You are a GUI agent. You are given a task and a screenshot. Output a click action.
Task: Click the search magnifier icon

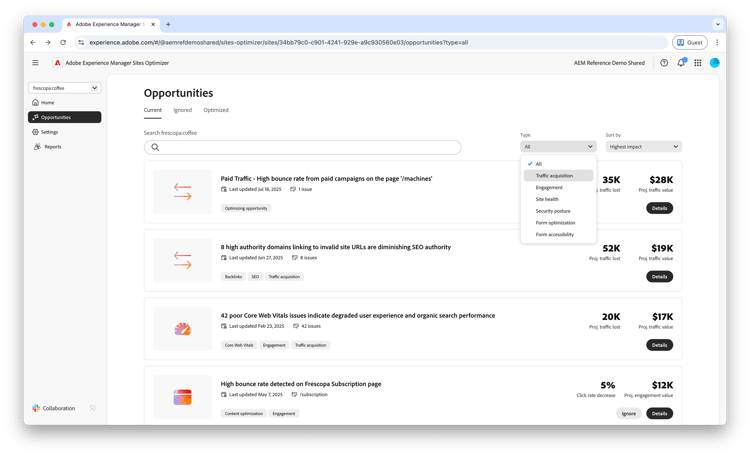(x=155, y=147)
